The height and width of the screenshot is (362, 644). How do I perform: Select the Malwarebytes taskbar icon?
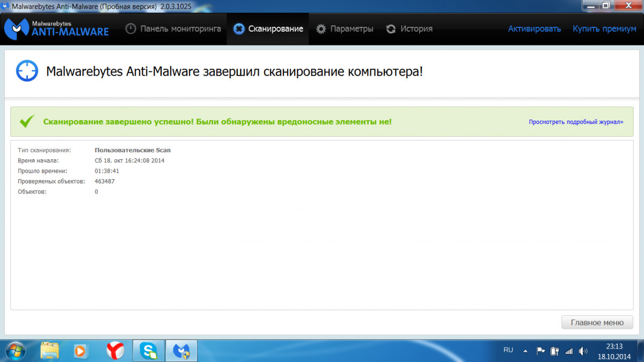tap(181, 351)
